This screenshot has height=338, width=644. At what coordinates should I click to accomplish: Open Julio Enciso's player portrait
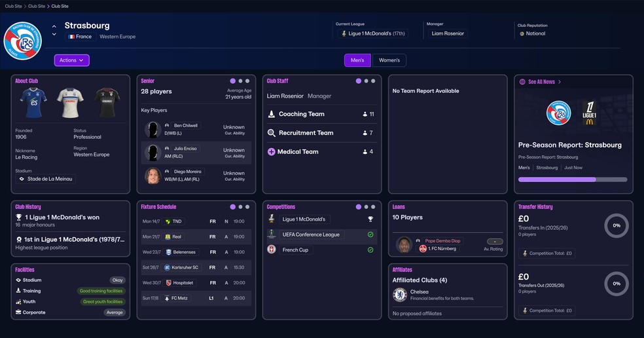tap(152, 153)
